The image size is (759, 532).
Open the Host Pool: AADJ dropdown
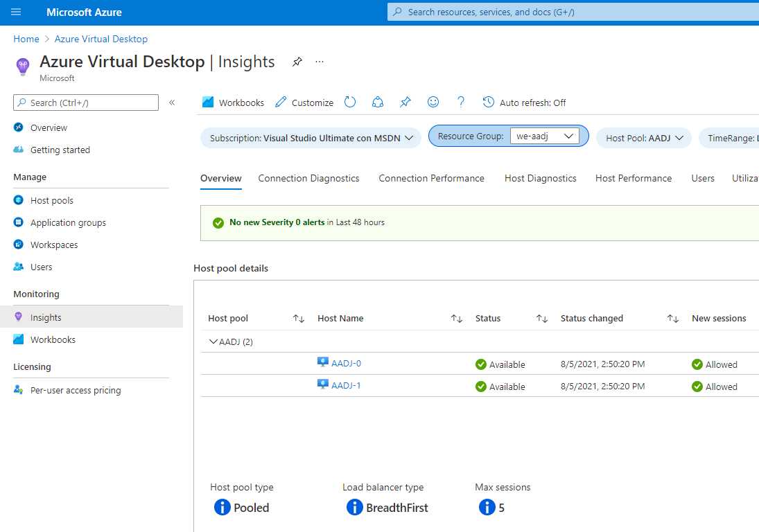[x=643, y=137]
